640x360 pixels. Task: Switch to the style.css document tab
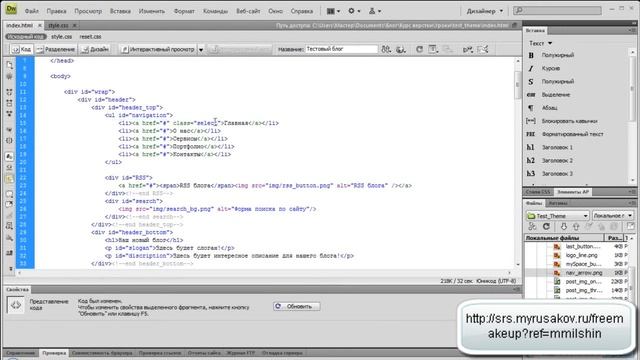58,25
